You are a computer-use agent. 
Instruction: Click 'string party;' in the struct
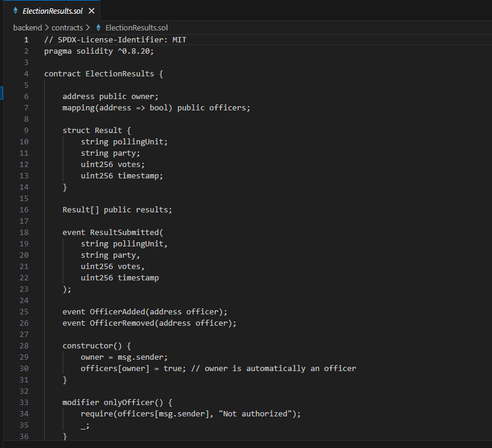tap(110, 153)
